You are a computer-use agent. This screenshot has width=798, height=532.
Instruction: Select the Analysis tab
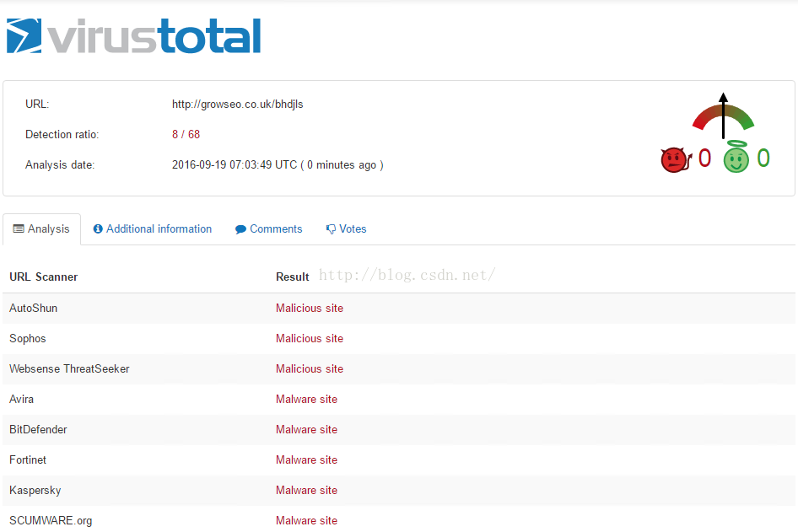(41, 228)
